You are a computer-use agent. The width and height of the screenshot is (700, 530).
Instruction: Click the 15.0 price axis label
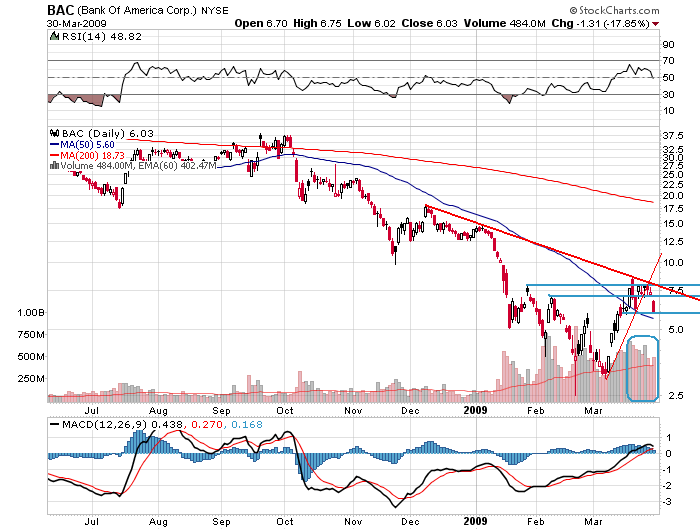click(x=673, y=224)
